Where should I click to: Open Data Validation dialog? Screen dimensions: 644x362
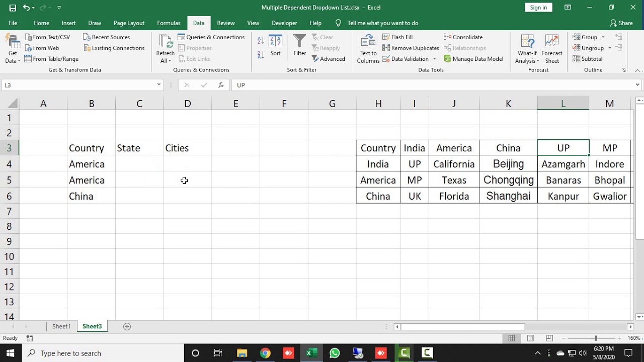(406, 59)
